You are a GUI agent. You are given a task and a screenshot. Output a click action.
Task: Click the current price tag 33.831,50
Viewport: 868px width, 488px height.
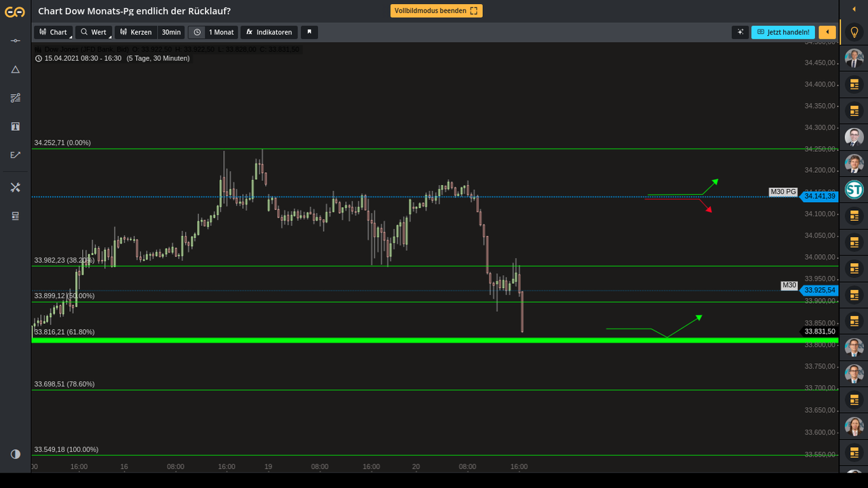[819, 331]
